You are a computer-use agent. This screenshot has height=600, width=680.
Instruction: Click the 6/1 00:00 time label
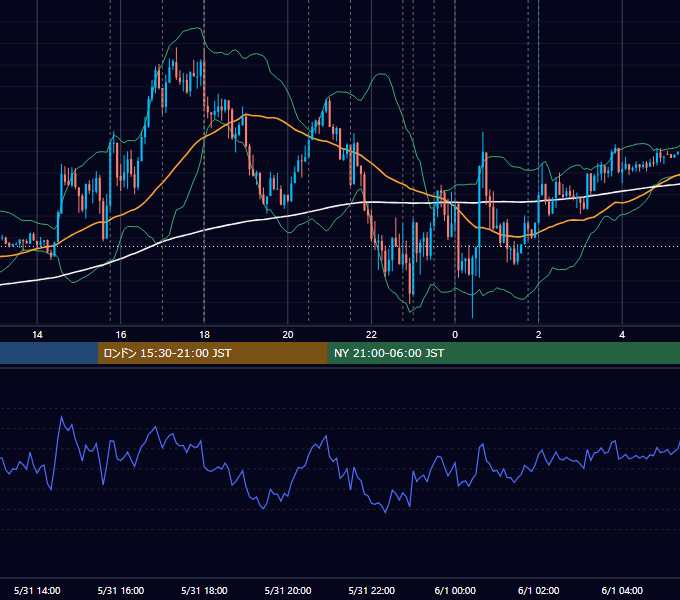click(455, 590)
